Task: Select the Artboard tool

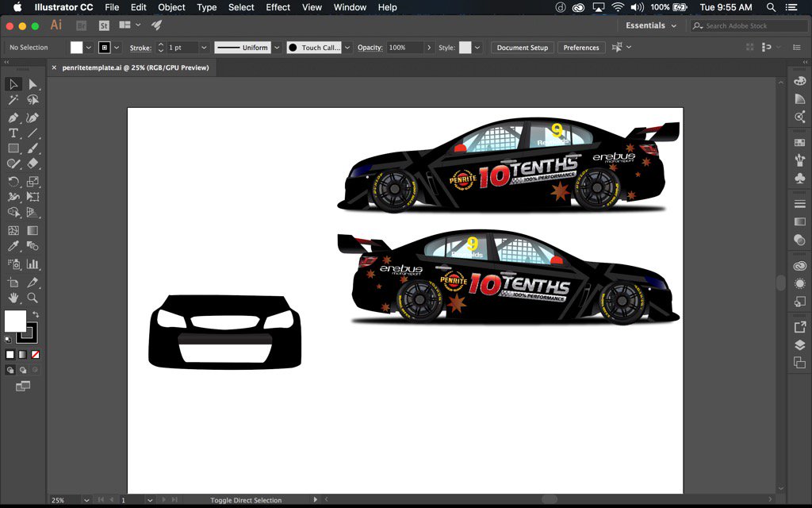Action: (x=13, y=283)
